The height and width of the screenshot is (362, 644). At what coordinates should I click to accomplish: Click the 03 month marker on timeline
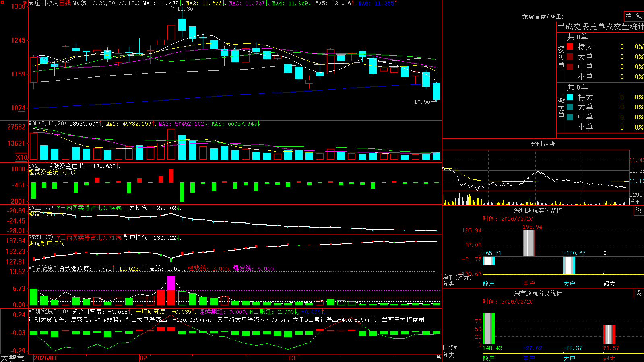292,358
